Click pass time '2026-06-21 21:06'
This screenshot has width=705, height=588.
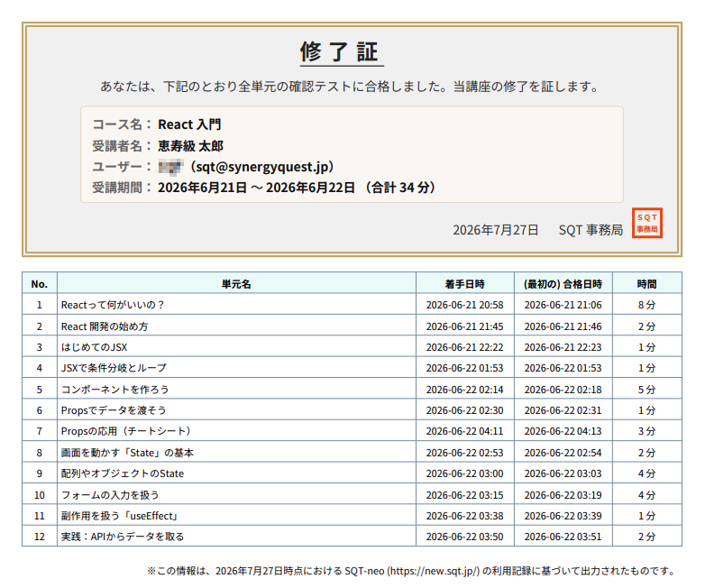coord(563,305)
